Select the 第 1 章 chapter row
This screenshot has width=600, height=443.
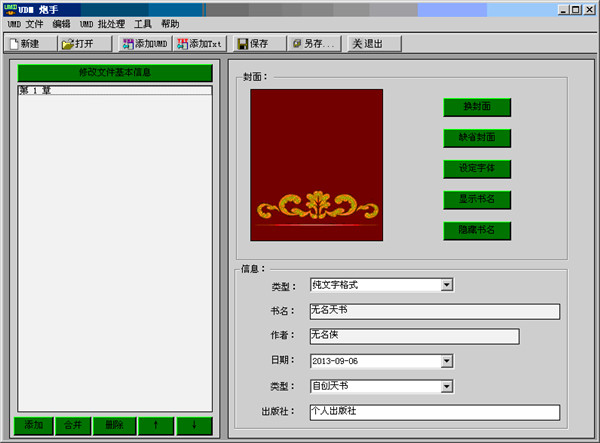[115, 90]
